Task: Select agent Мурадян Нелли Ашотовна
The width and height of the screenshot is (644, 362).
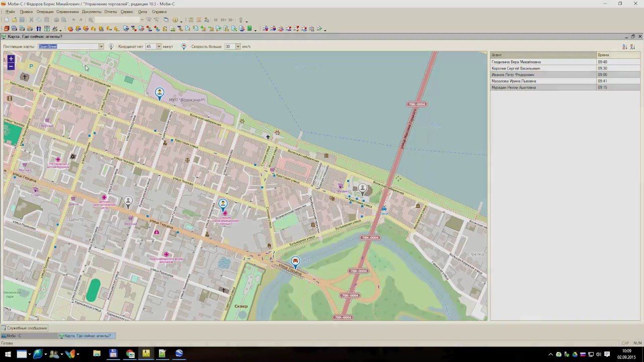Action: point(543,87)
